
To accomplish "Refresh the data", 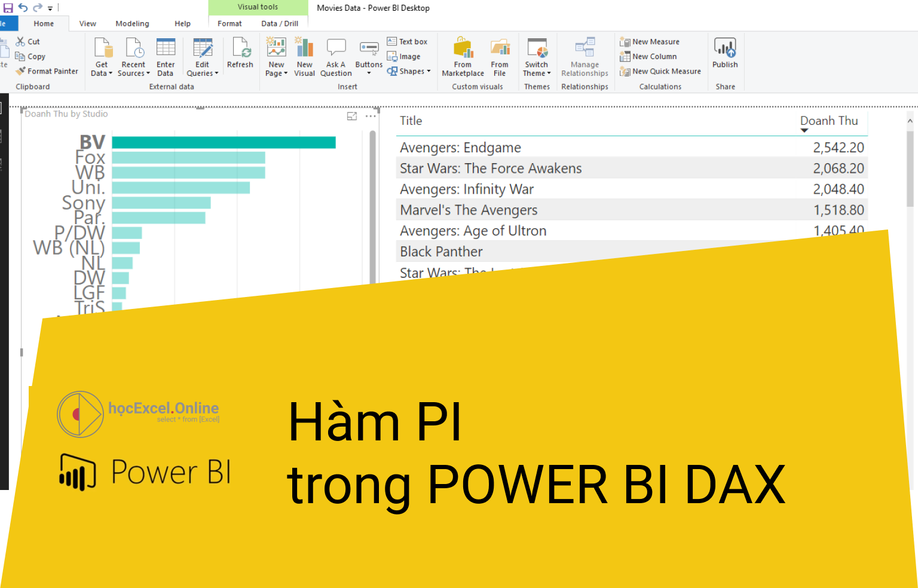I will tap(240, 53).
